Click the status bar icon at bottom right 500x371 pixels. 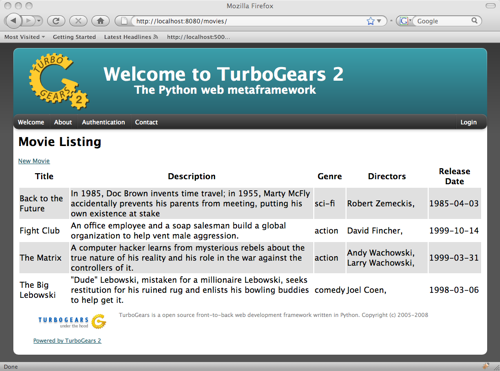tap(486, 366)
